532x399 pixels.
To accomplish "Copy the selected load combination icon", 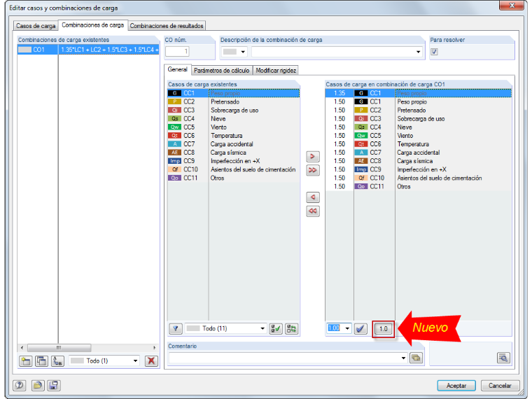I will [x=41, y=360].
